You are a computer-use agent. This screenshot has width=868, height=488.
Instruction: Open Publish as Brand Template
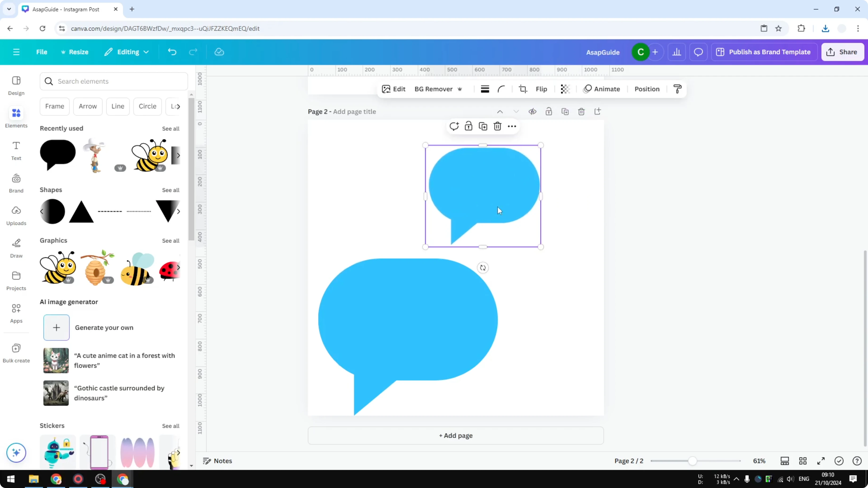pyautogui.click(x=764, y=52)
